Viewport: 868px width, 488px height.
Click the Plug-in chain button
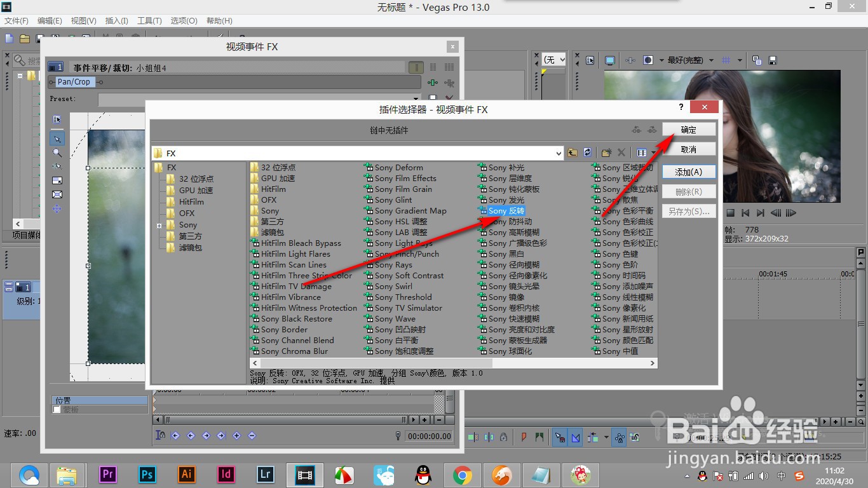(433, 83)
